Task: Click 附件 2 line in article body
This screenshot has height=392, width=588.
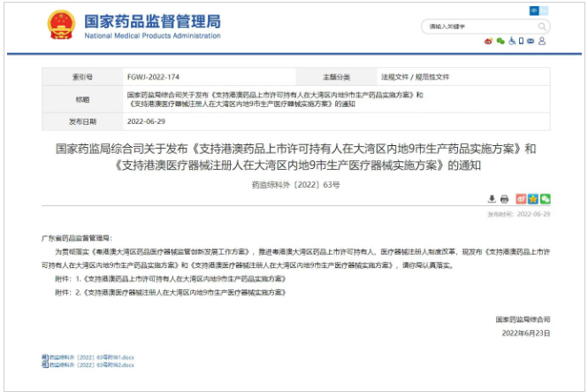Action: pyautogui.click(x=171, y=292)
